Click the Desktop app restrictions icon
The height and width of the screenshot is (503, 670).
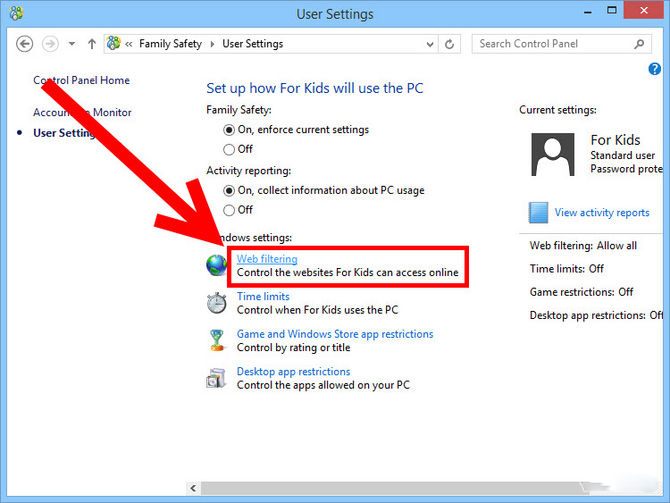point(216,378)
